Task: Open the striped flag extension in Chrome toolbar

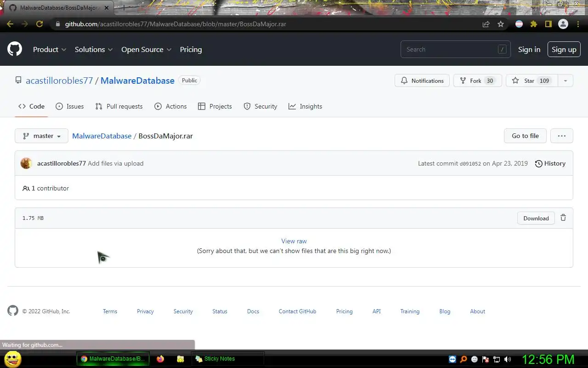Action: click(x=519, y=24)
